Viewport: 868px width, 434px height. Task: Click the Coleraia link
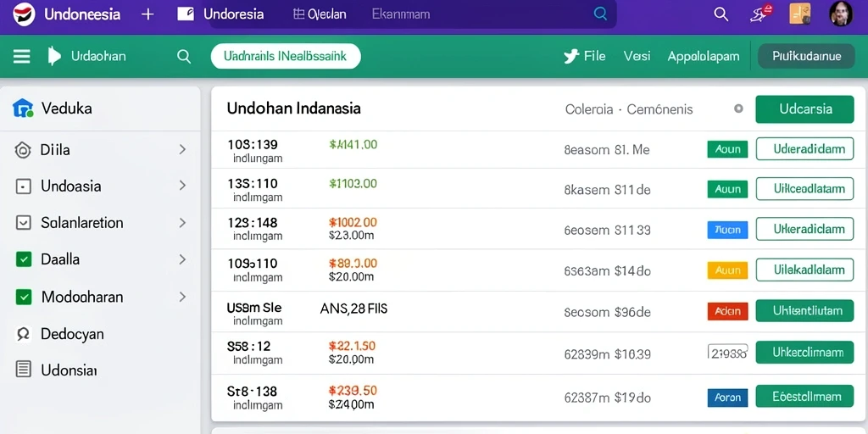589,109
